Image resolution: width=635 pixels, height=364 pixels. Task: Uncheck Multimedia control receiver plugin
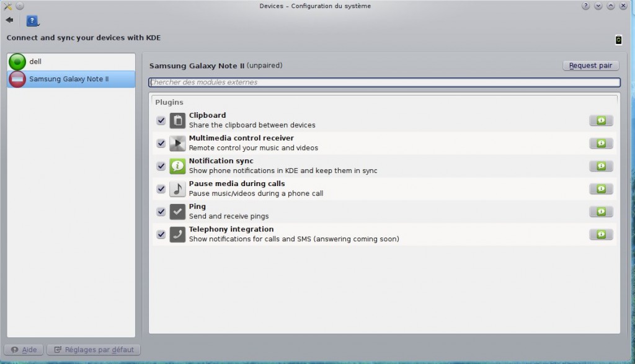click(161, 143)
